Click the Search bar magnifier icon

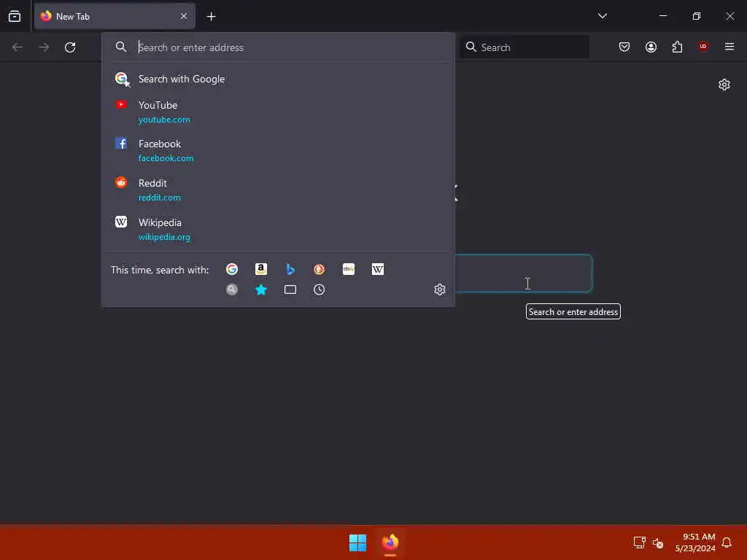tap(471, 47)
